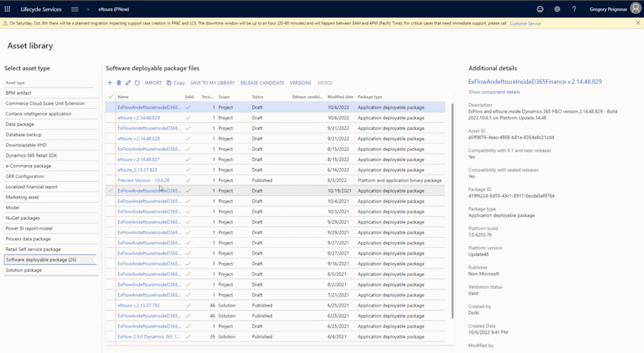
Task: Click the MERGE button
Action: click(325, 82)
